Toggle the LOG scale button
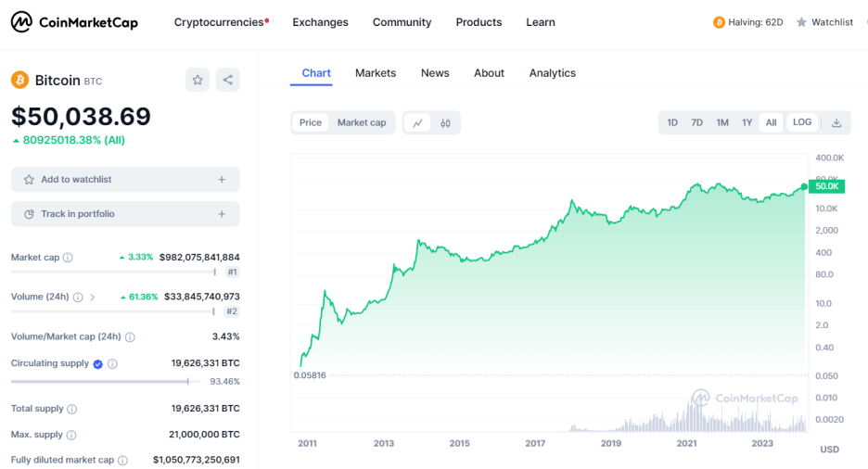The image size is (868, 469). [802, 122]
